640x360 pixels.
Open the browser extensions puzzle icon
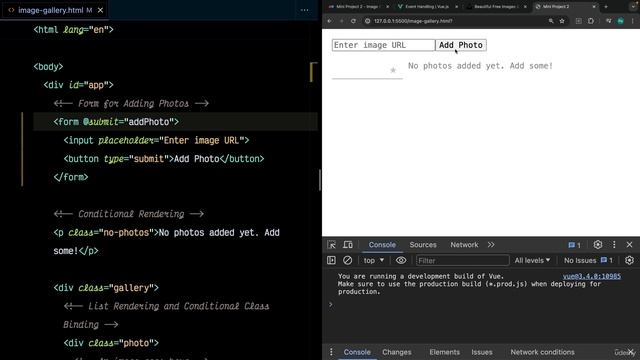(x=591, y=21)
